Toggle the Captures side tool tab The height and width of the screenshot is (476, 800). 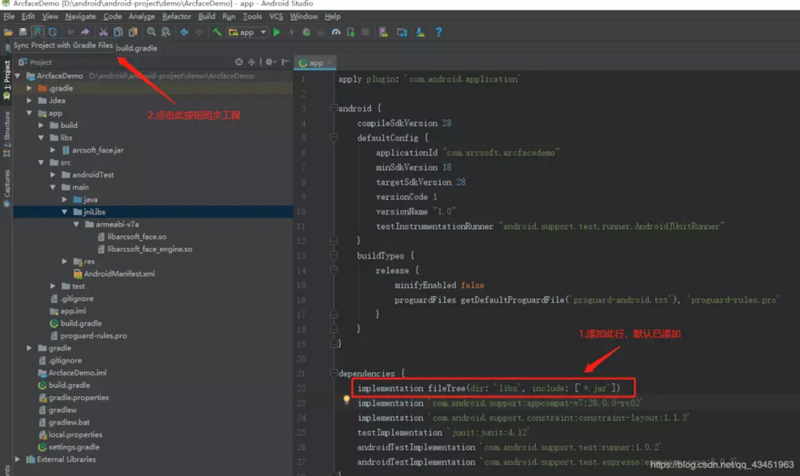click(7, 188)
